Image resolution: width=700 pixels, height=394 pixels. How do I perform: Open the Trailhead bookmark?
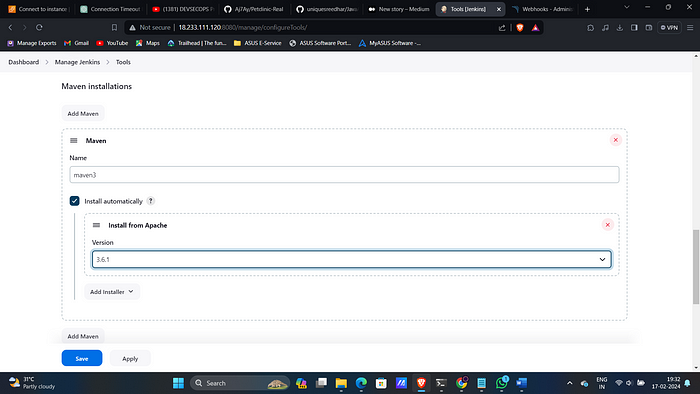pos(197,43)
